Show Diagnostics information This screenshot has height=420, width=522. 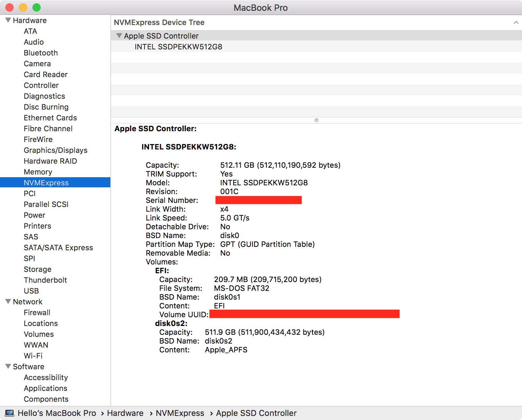(44, 96)
